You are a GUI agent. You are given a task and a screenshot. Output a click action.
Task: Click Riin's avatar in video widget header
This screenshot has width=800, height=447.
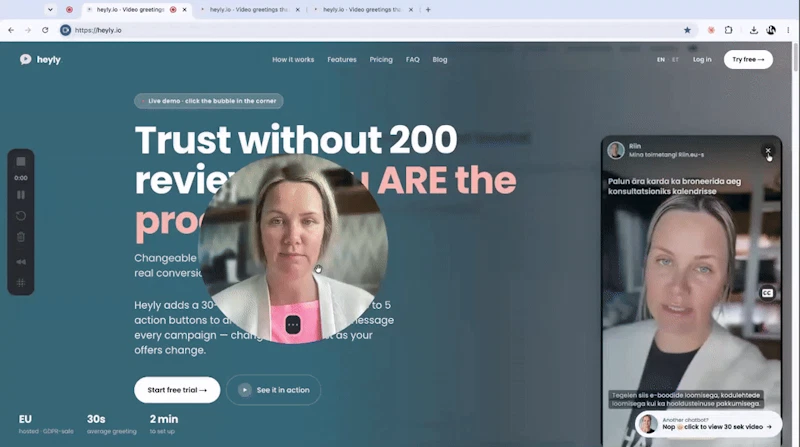click(616, 151)
